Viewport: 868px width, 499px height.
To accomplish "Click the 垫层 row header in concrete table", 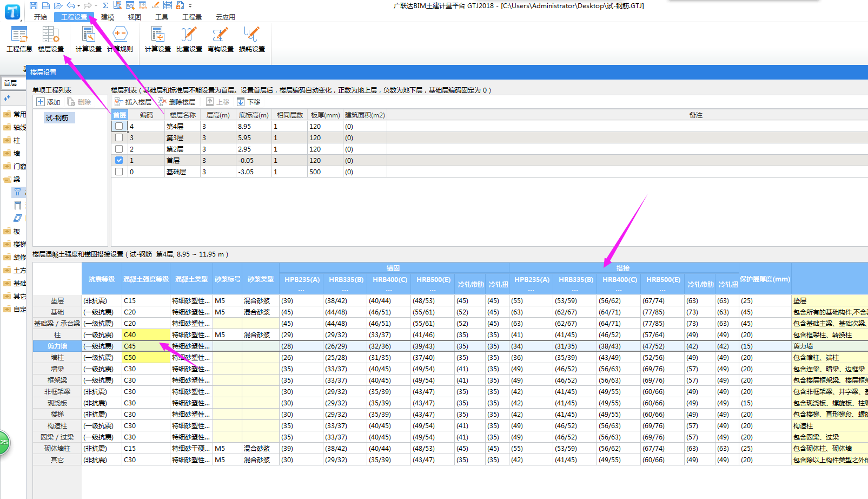I will point(57,300).
